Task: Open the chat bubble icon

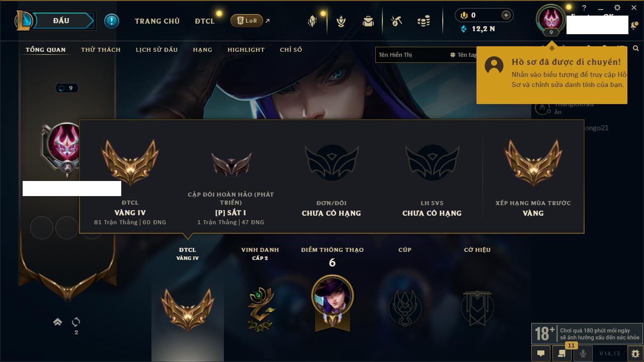Action: (x=541, y=353)
